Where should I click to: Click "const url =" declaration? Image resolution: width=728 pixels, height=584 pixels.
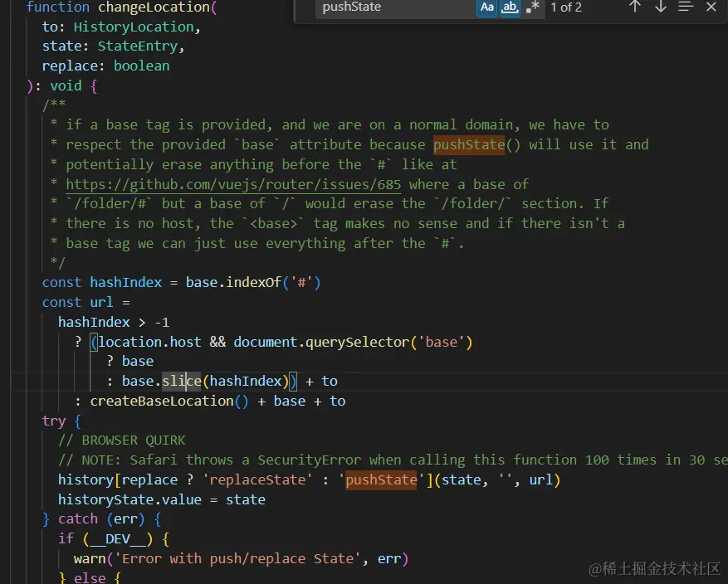coord(86,303)
